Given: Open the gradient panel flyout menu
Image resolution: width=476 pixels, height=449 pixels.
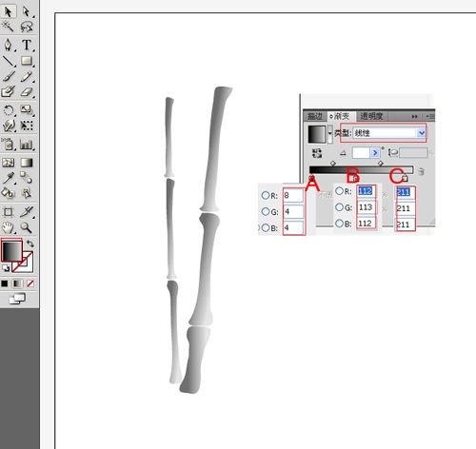Looking at the screenshot, I should (x=430, y=117).
